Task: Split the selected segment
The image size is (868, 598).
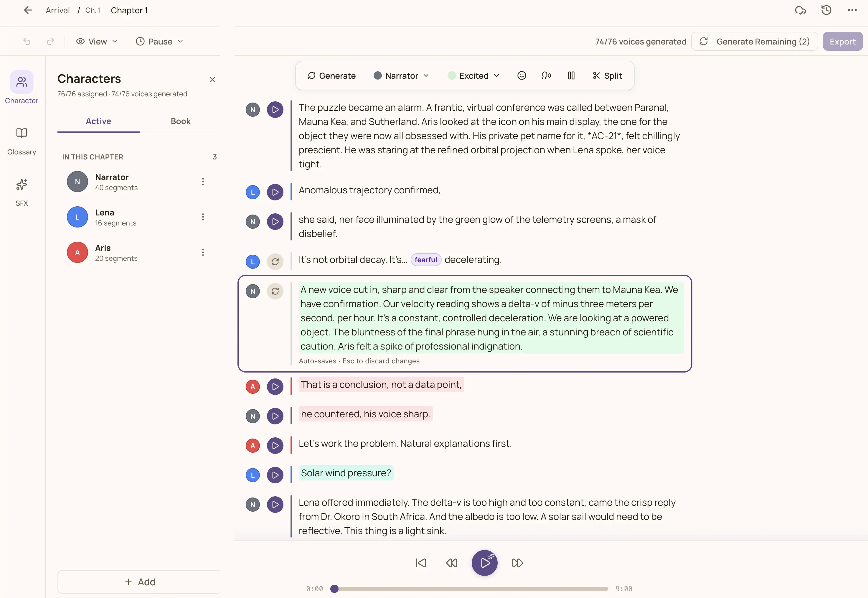Action: (607, 76)
